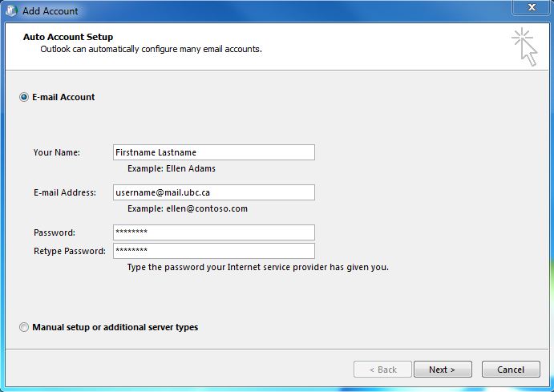Cancel the account setup
The height and width of the screenshot is (392, 554).
pos(510,370)
